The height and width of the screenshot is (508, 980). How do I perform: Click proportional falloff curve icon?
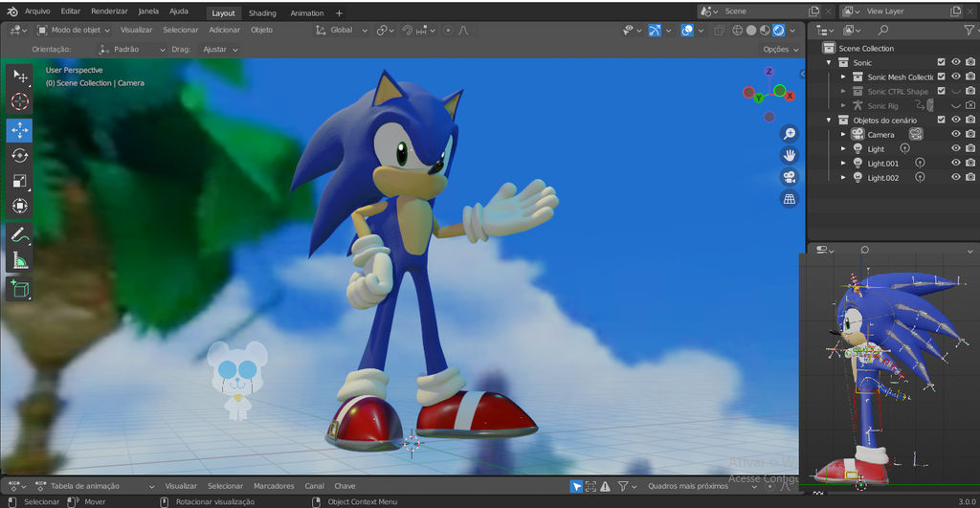[464, 30]
